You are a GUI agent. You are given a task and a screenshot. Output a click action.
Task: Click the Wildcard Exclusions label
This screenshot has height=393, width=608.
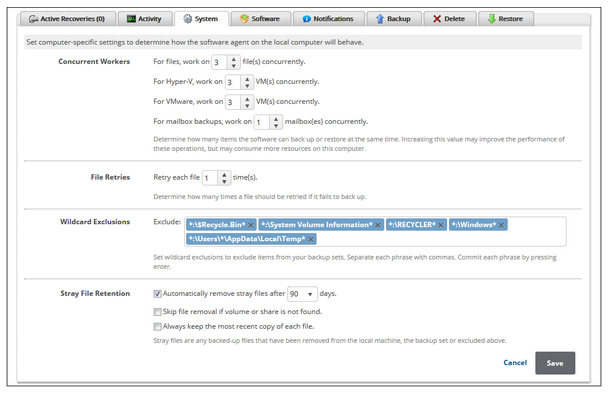[x=95, y=222]
